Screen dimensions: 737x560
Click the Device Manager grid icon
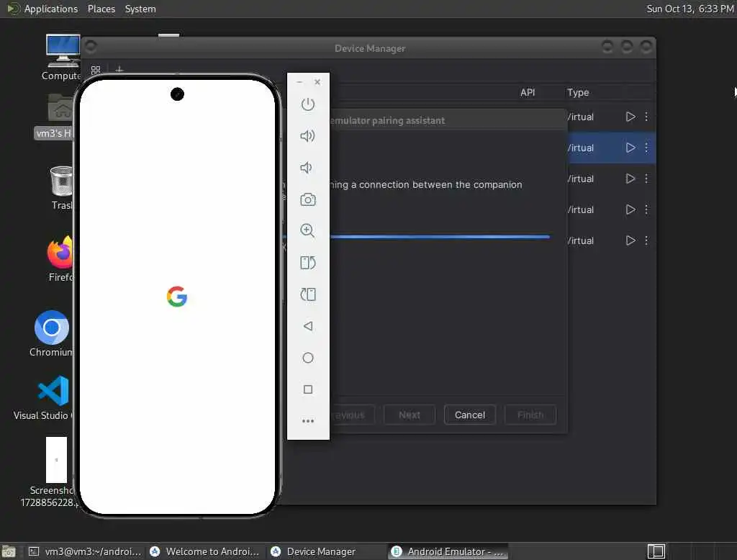pos(96,70)
